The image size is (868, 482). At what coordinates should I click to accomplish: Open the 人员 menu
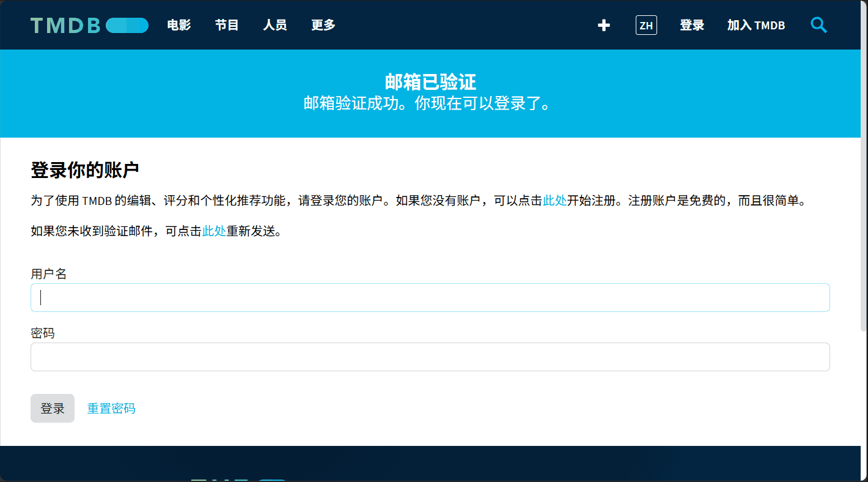point(275,25)
